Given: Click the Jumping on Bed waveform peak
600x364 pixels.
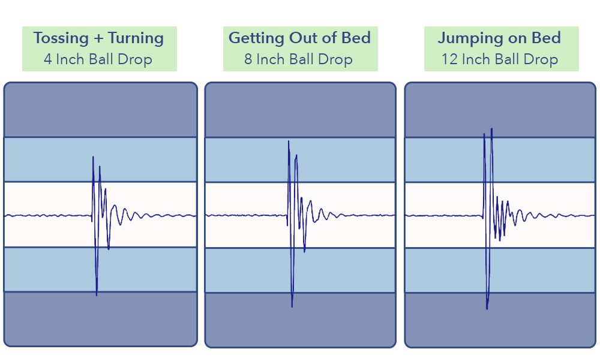Looking at the screenshot, I should (492, 130).
